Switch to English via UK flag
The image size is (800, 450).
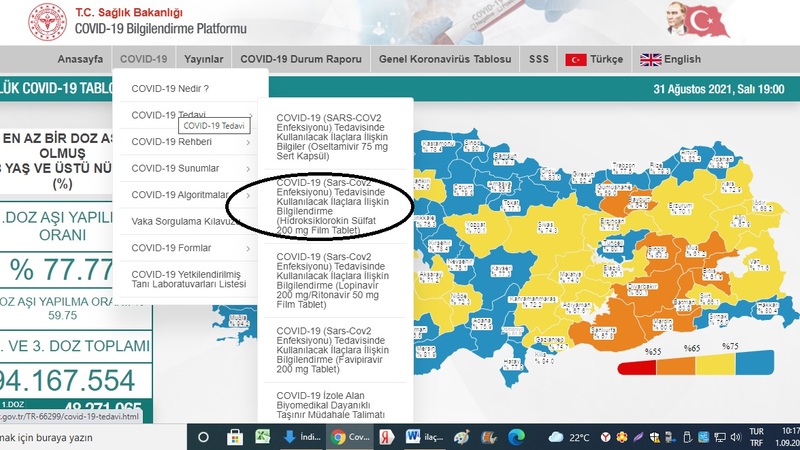[x=650, y=60]
